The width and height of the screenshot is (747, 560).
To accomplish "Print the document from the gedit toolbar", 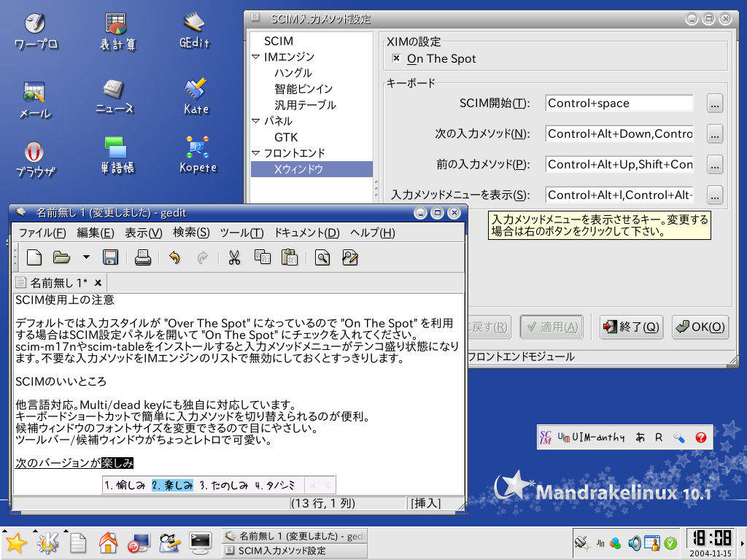I will (x=142, y=257).
